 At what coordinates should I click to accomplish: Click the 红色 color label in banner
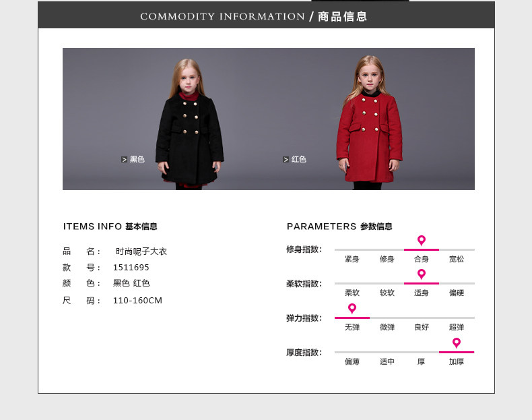(x=298, y=159)
